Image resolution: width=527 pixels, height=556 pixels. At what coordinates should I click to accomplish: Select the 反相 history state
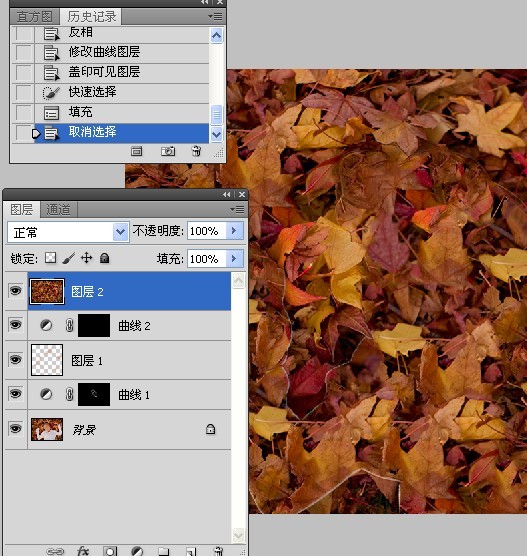(x=121, y=34)
